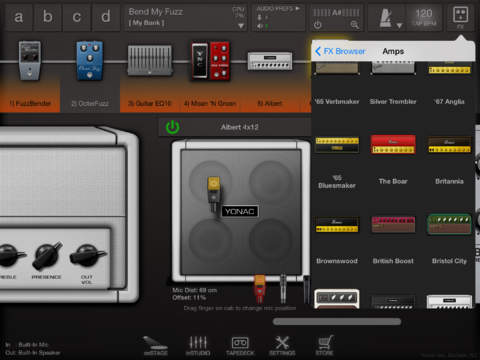Viewport: 480px width, 360px height.
Task: Open the SETTINGS tools icon
Action: [282, 346]
